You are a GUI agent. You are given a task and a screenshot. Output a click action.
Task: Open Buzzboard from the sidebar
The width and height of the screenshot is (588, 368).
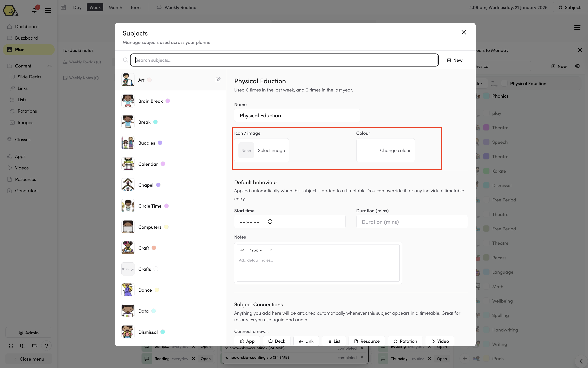coord(26,38)
